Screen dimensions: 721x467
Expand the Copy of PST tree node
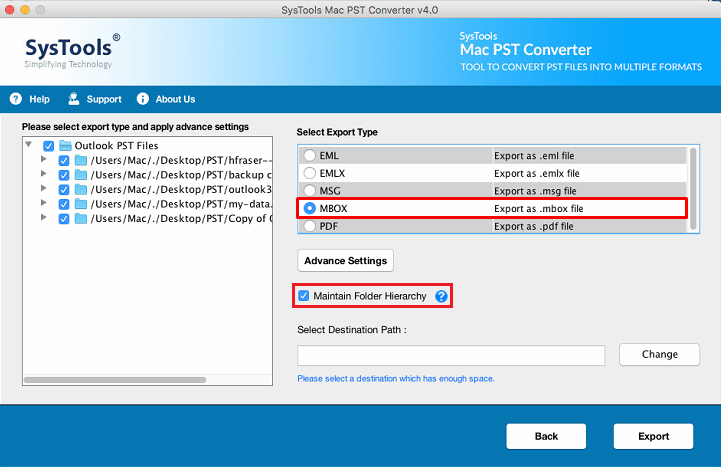coord(44,217)
